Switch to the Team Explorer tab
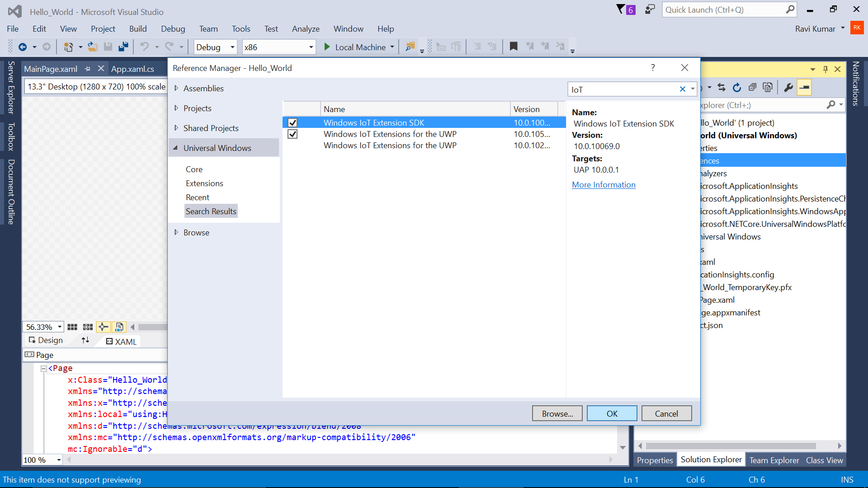 [x=774, y=460]
